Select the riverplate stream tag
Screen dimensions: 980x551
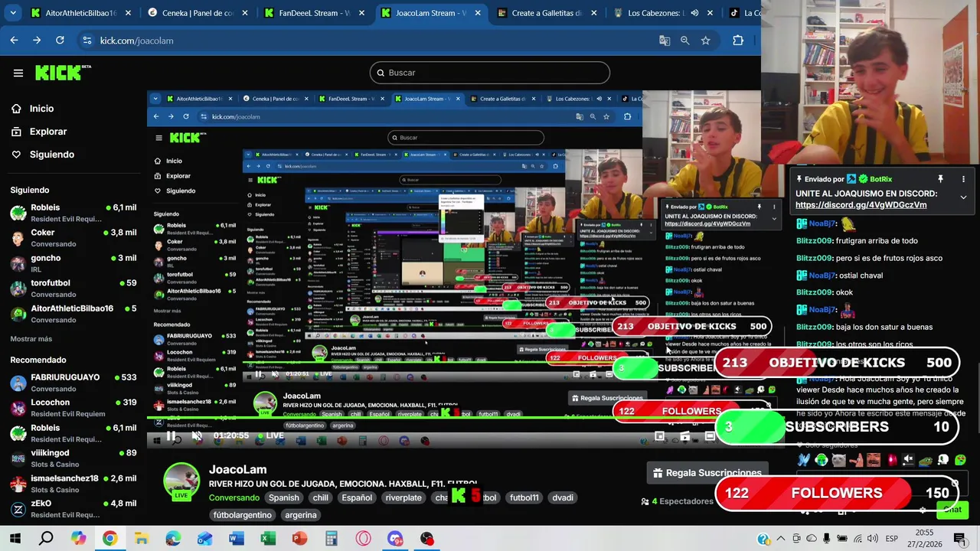click(x=403, y=497)
